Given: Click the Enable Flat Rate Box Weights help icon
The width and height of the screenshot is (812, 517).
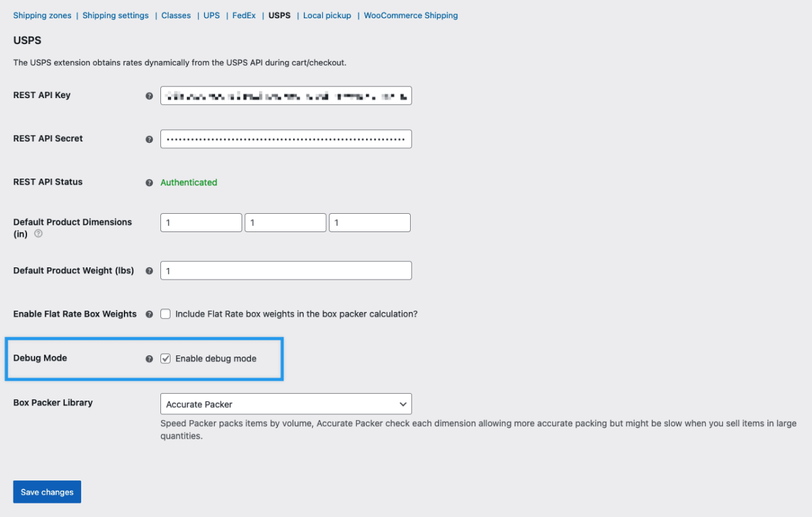Looking at the screenshot, I should point(149,313).
